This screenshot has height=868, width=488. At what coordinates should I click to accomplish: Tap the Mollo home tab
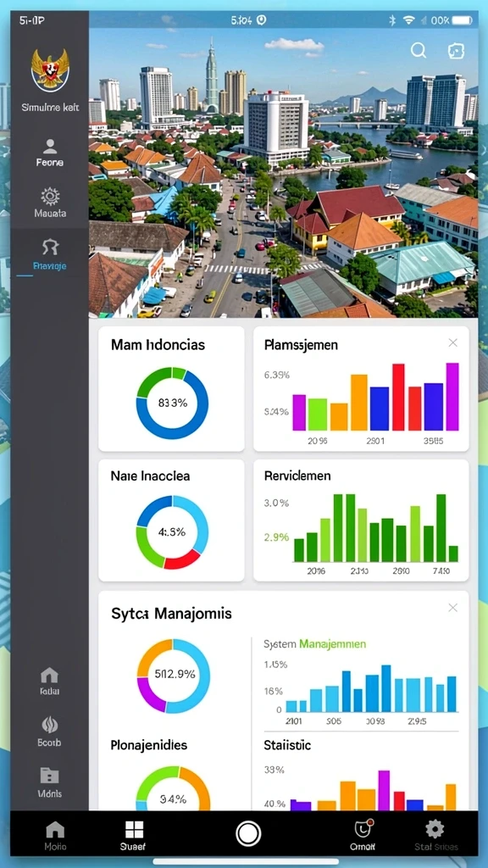55,835
